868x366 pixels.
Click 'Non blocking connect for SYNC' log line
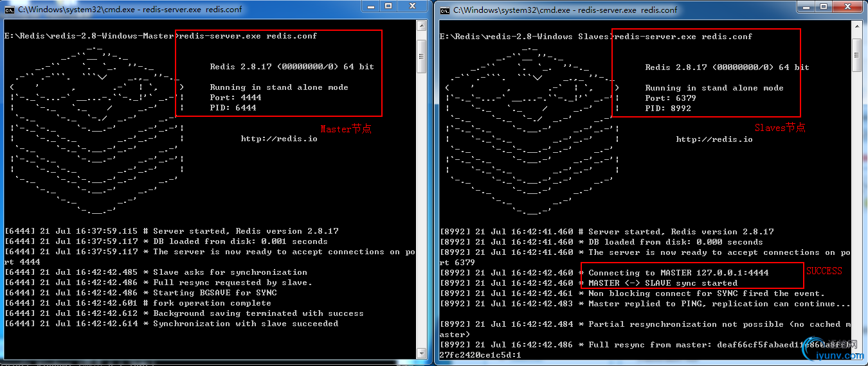pyautogui.click(x=633, y=293)
